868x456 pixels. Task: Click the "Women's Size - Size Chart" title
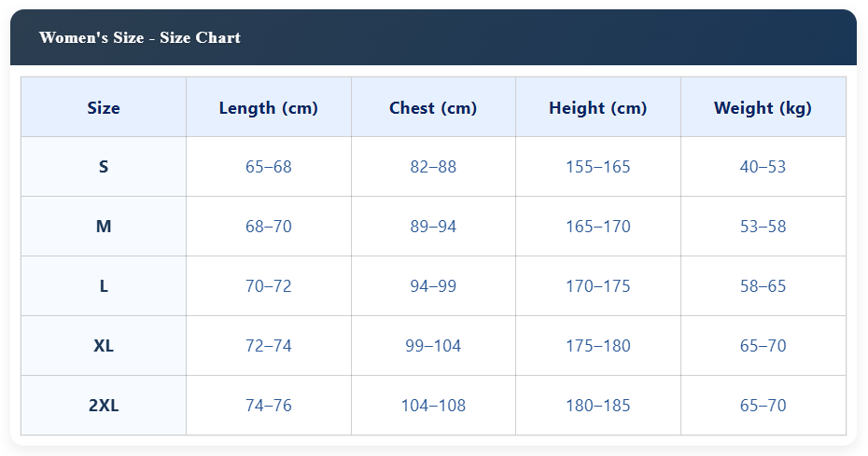(140, 38)
